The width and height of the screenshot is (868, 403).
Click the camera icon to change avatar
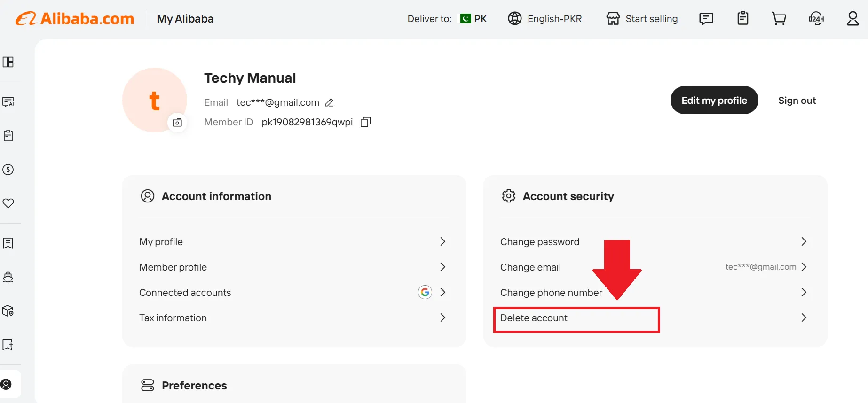click(x=177, y=123)
